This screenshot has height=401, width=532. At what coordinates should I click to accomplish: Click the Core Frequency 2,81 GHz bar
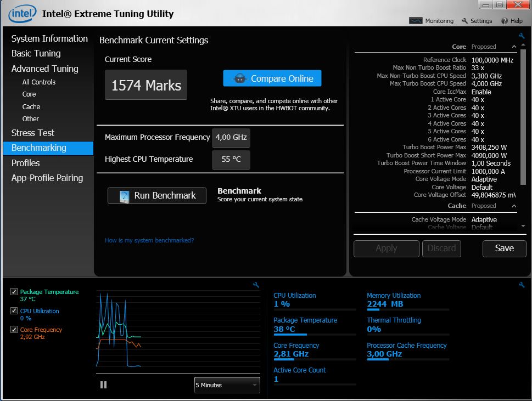315,359
